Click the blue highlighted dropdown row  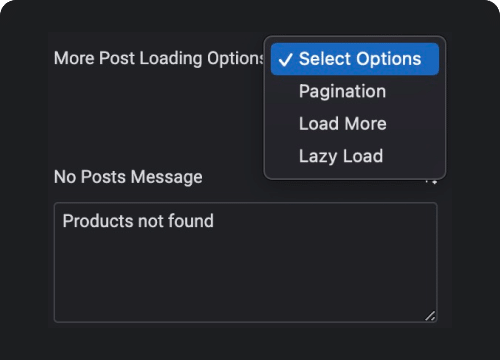355,59
